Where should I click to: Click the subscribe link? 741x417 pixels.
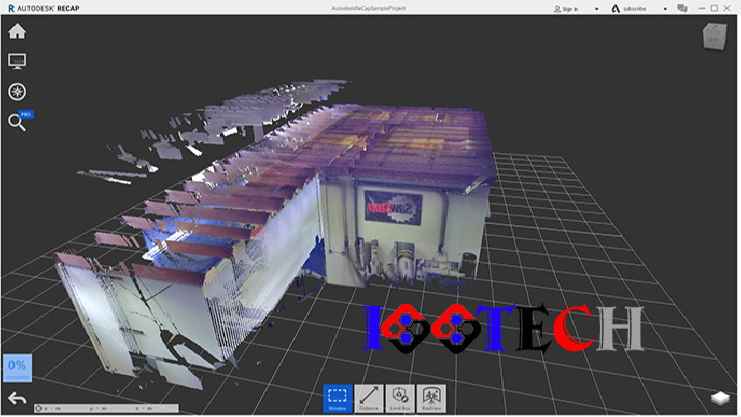pyautogui.click(x=635, y=8)
